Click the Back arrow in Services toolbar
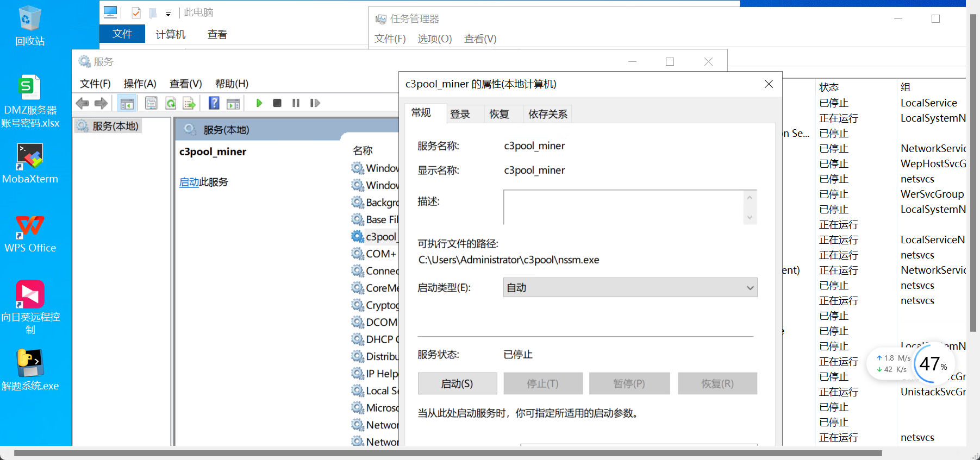 tap(83, 103)
